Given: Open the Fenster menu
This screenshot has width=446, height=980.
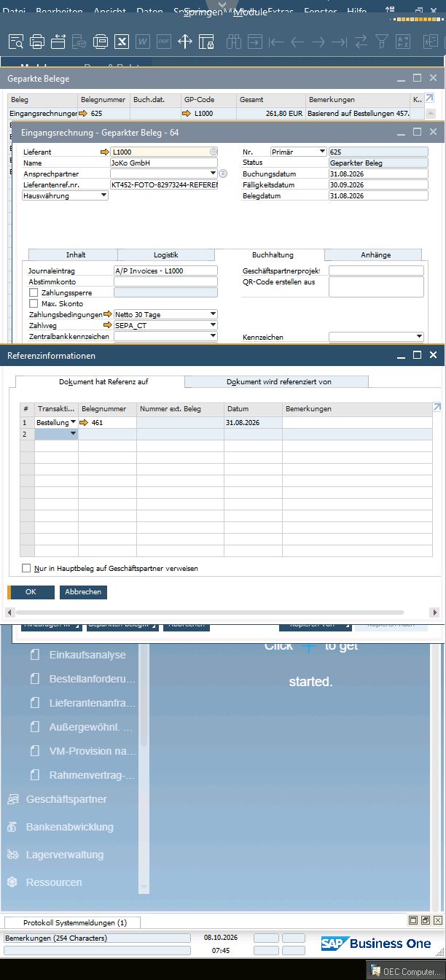Looking at the screenshot, I should point(320,12).
